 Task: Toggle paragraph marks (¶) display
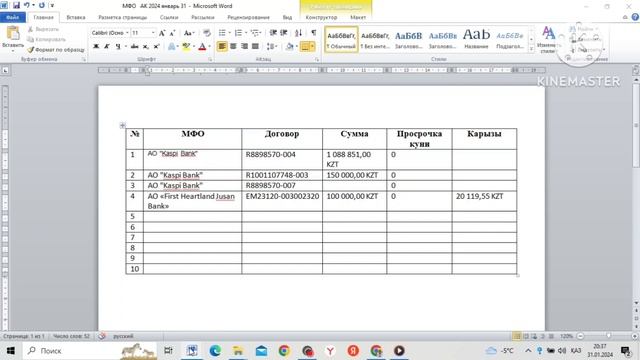313,33
